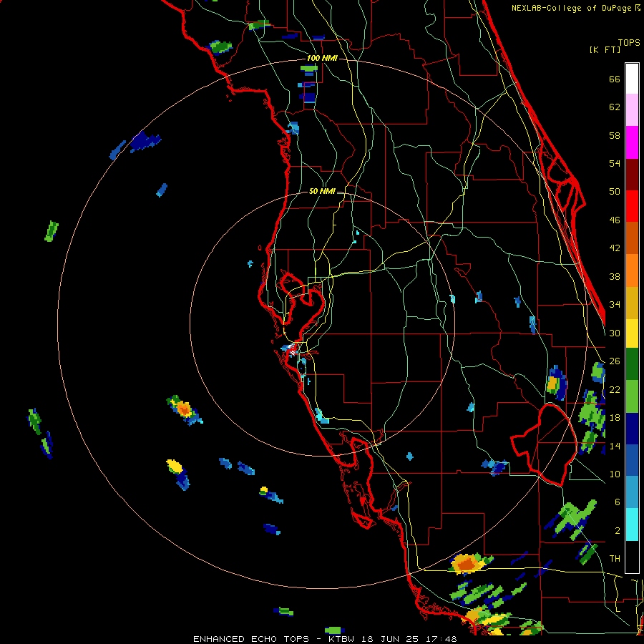Select the 18 value on the legend
The image size is (644, 644).
[x=615, y=418]
